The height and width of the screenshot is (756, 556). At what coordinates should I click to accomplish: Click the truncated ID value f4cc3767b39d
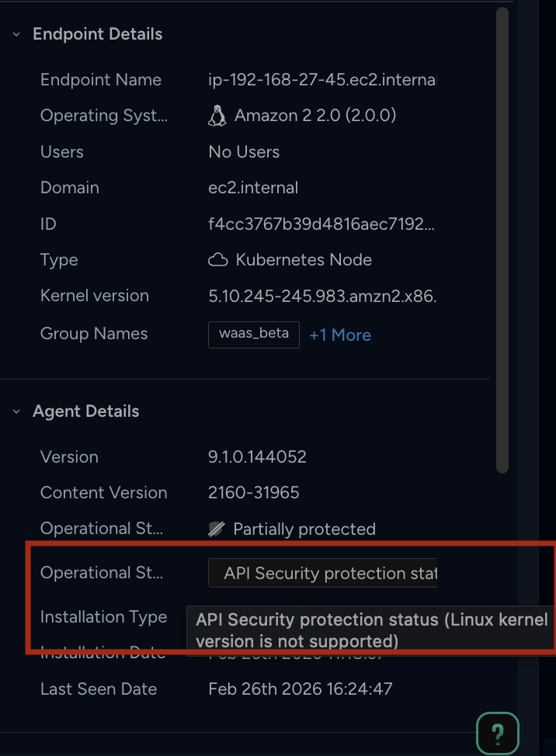tap(321, 224)
